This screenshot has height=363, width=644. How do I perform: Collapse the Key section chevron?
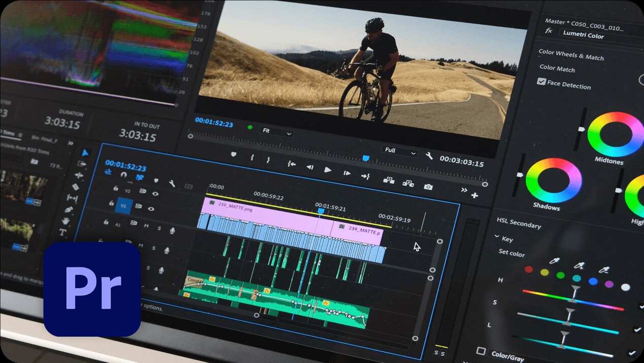[x=497, y=236]
